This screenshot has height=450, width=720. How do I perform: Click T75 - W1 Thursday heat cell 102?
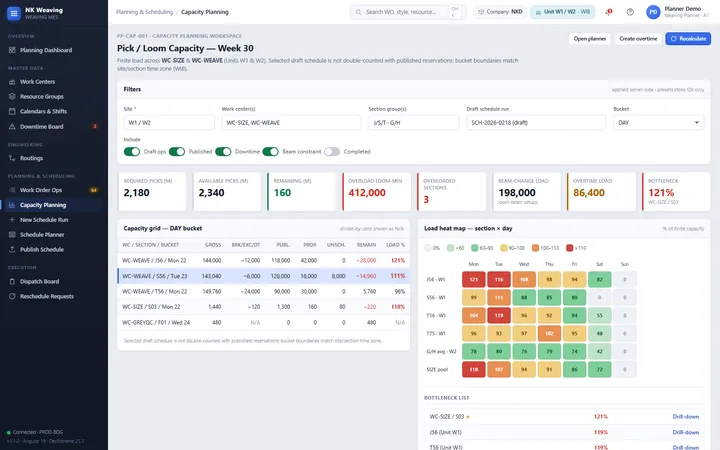pos(549,333)
